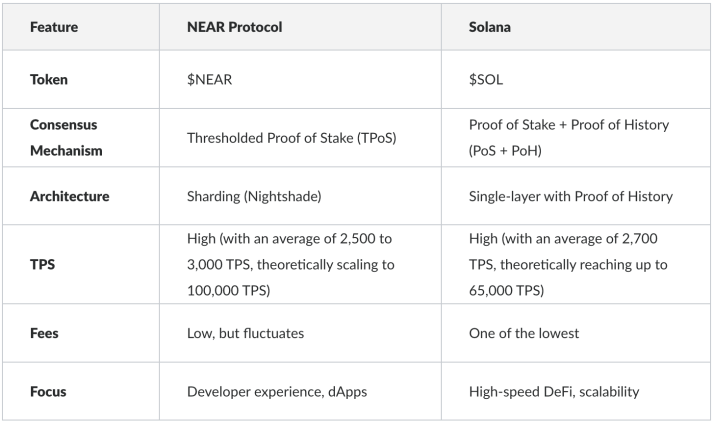
Task: Select the Consensus Mechanism row label
Action: [x=66, y=138]
